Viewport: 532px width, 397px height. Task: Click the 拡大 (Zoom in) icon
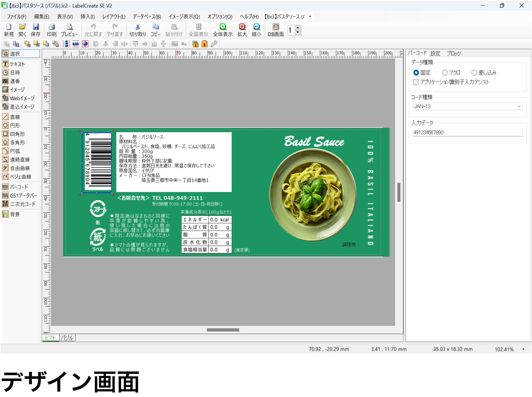pyautogui.click(x=242, y=30)
